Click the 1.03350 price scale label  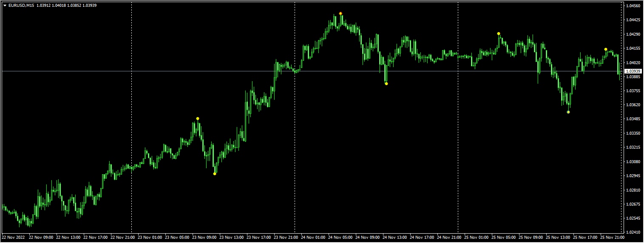pos(633,133)
